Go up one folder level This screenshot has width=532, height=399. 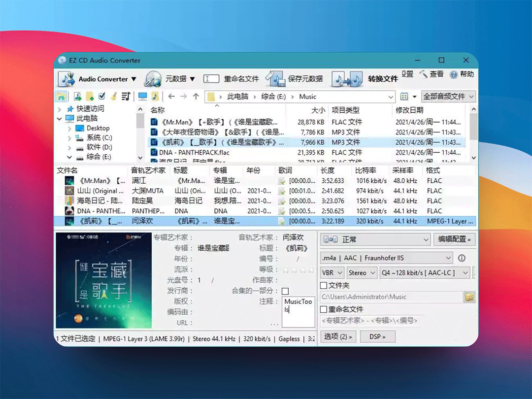click(196, 97)
